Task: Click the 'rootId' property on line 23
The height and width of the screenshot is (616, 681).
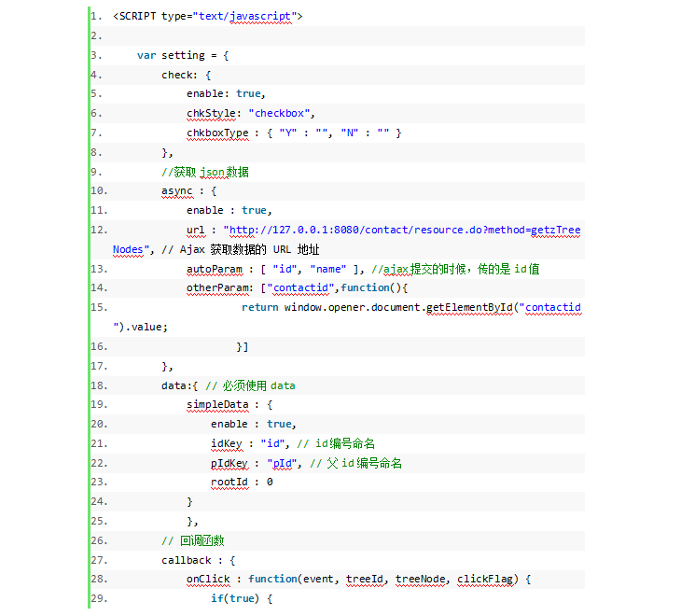Action: (x=229, y=483)
